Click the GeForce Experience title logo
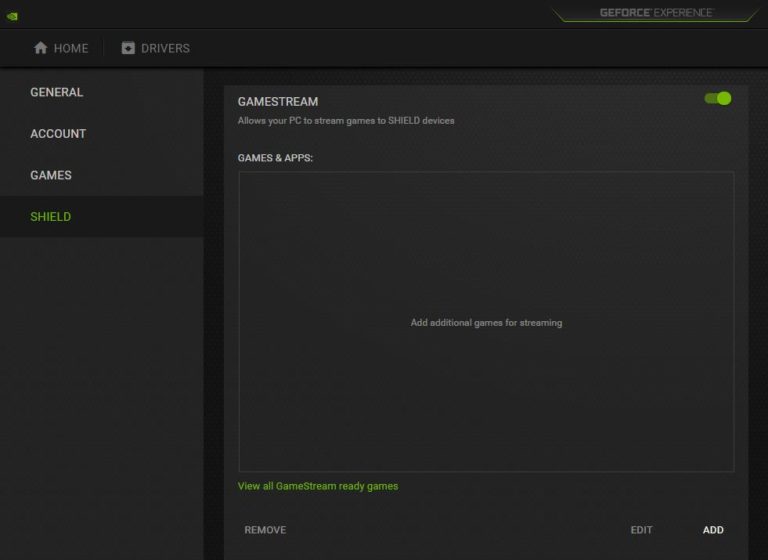Screen dimensions: 768x560 pos(656,13)
